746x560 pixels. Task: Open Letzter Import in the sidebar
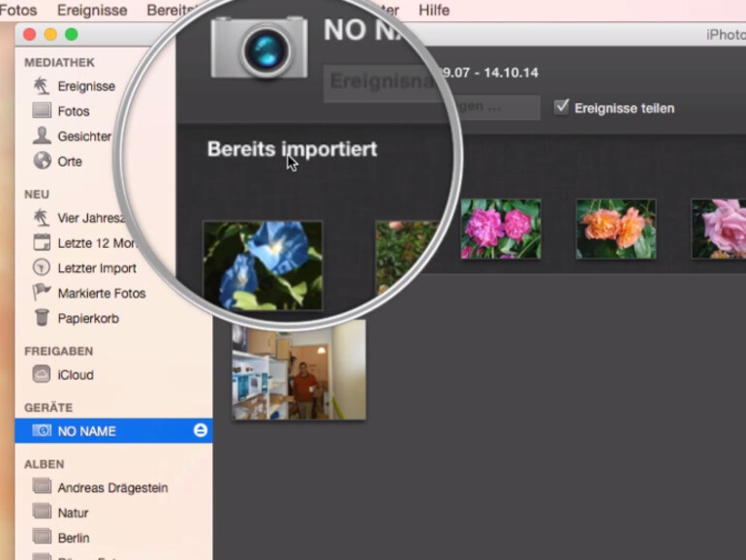[97, 267]
